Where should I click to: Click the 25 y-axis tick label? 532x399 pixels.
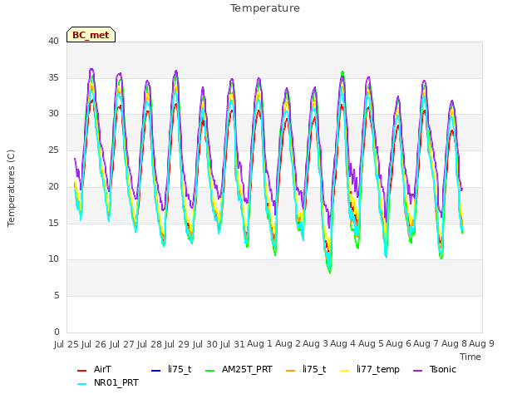[53, 150]
